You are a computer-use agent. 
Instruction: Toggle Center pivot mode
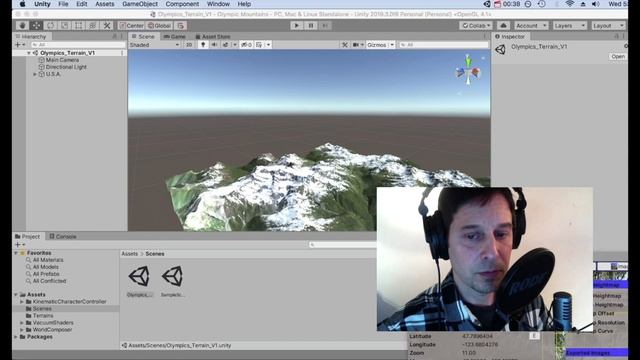[131, 26]
